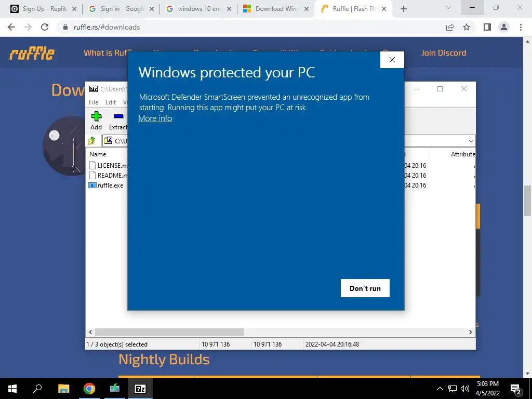Click the site lock icon
Viewport: 532px width, 399px height.
(65, 27)
